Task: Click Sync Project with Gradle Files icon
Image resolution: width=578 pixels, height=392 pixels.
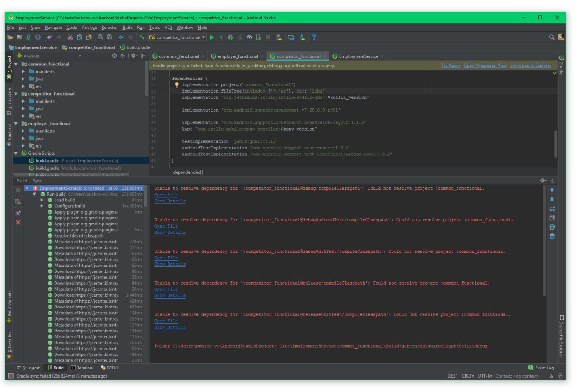Action: coord(28,37)
